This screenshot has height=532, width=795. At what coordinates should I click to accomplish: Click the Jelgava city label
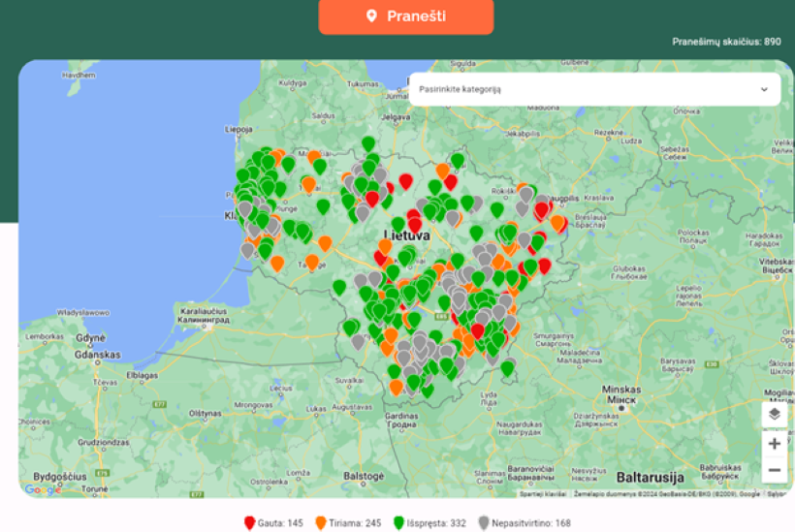pyautogui.click(x=396, y=117)
